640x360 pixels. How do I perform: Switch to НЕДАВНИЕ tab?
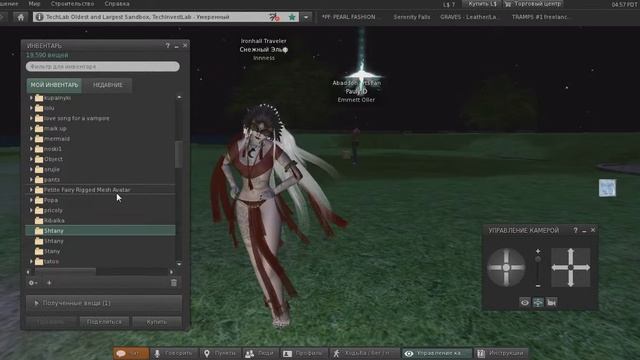tap(108, 85)
